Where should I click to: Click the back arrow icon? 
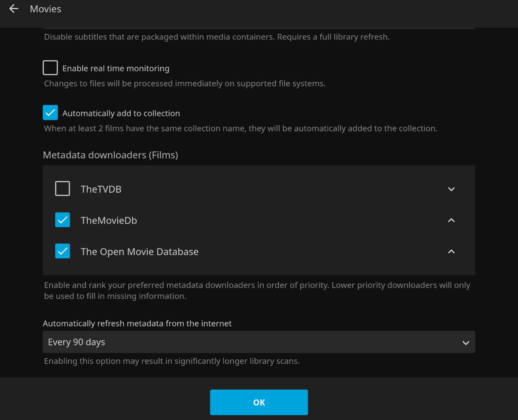point(14,9)
